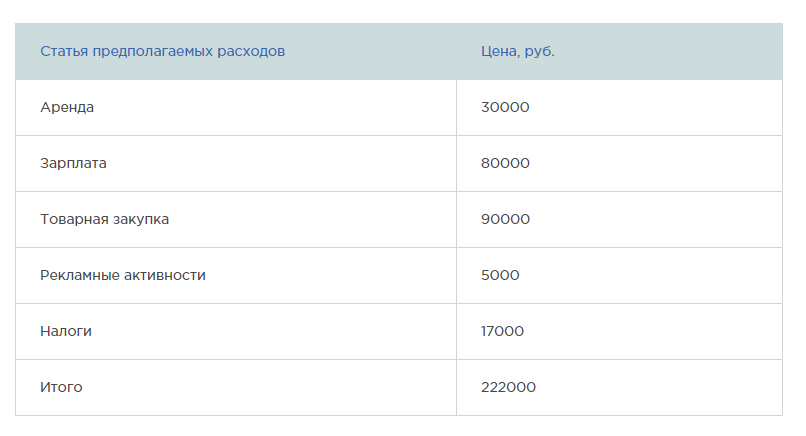Click the 'Аренда' row label
The height and width of the screenshot is (436, 806).
[x=67, y=107]
